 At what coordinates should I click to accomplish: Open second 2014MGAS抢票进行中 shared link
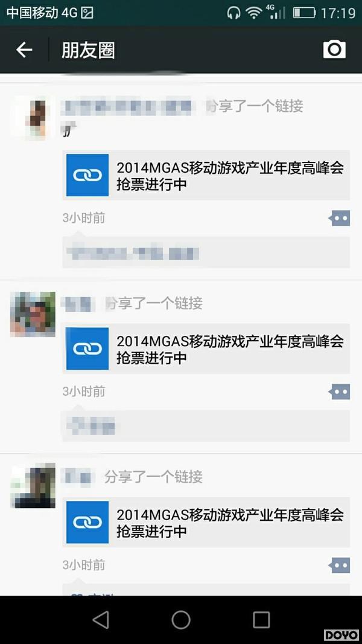pos(206,349)
